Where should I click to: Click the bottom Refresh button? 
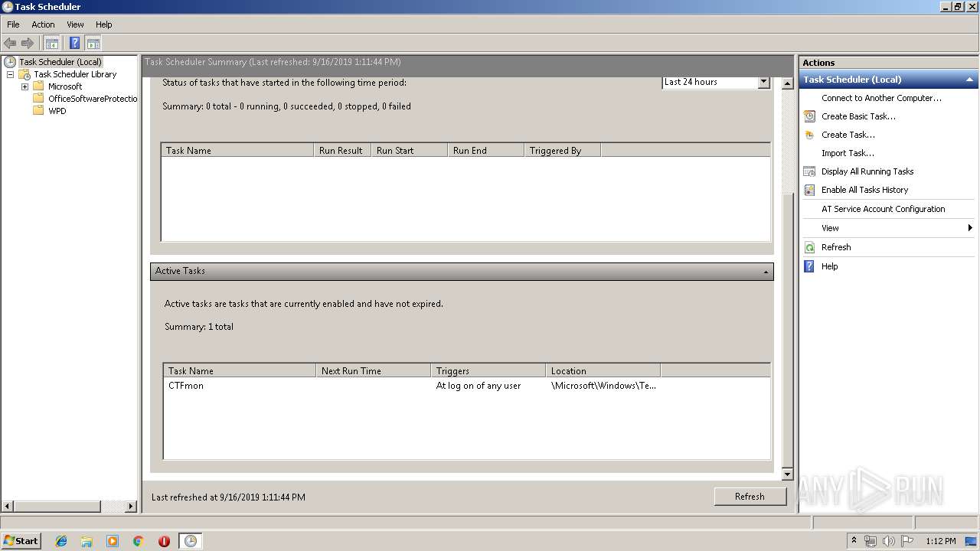pyautogui.click(x=750, y=497)
